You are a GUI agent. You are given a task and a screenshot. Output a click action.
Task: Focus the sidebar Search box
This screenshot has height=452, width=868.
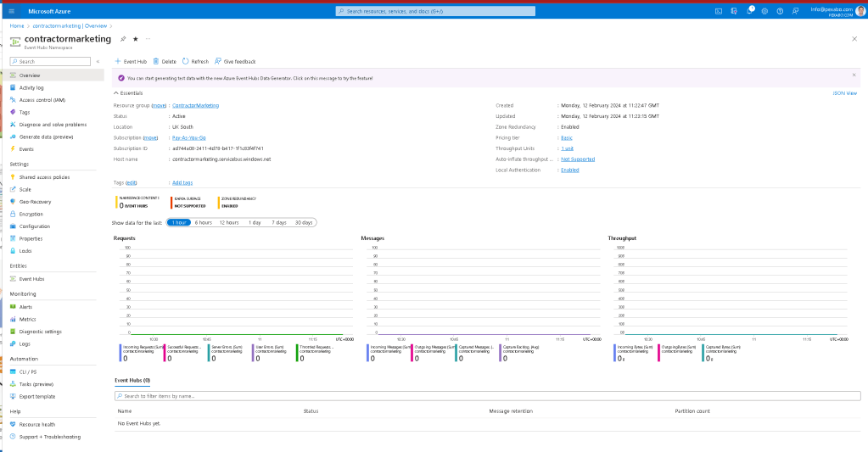pyautogui.click(x=50, y=61)
